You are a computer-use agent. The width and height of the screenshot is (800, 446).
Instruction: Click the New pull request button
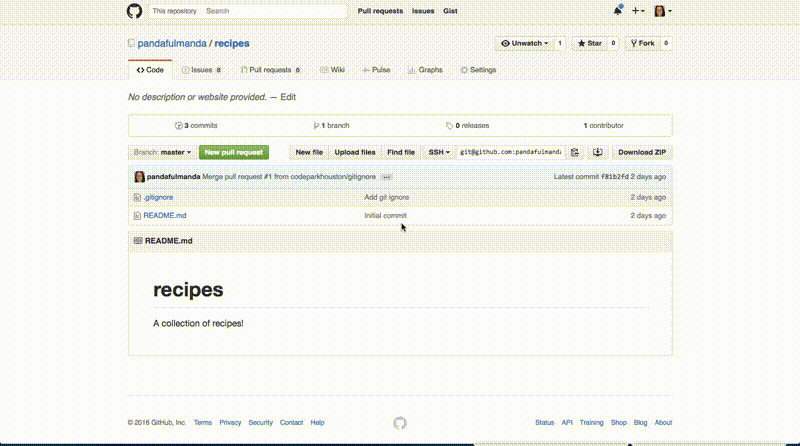(x=234, y=152)
